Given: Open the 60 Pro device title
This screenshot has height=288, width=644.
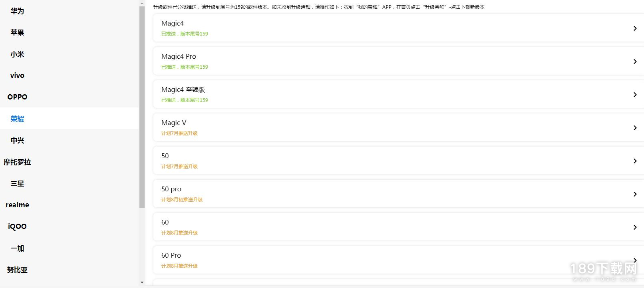Looking at the screenshot, I should click(171, 255).
